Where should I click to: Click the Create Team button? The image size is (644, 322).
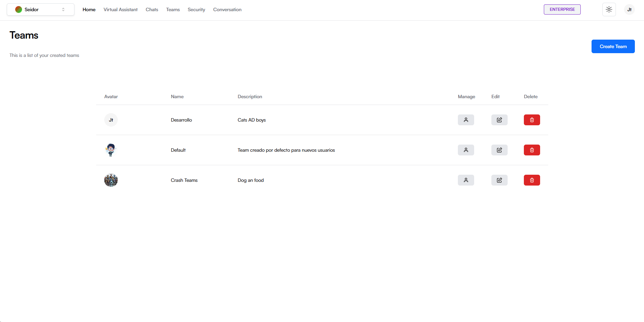pyautogui.click(x=613, y=46)
